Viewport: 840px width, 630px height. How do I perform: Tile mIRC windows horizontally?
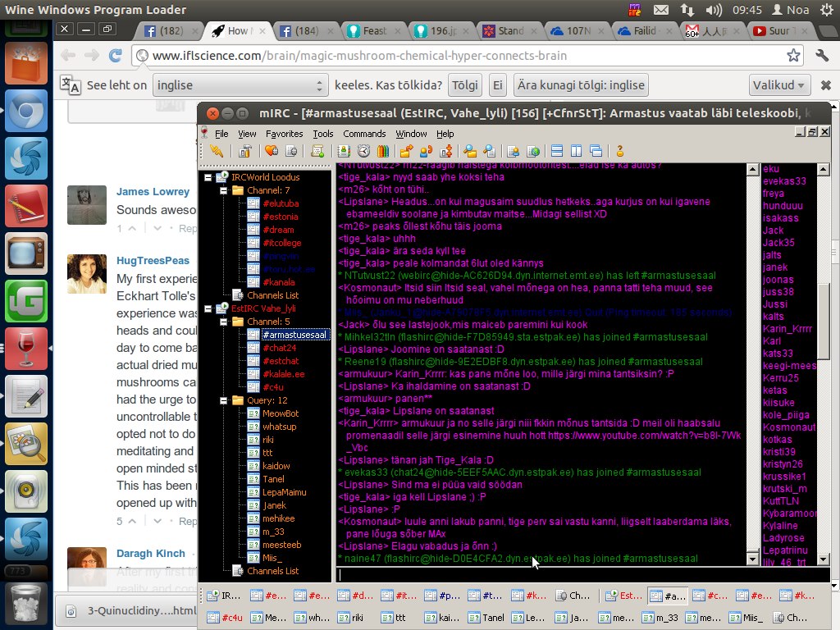(x=557, y=151)
